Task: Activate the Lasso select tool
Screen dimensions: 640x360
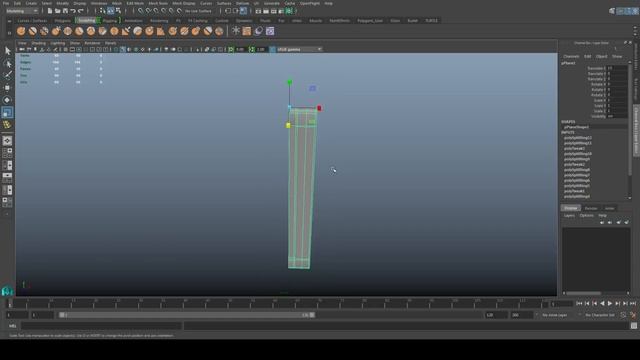Action: pos(7,63)
